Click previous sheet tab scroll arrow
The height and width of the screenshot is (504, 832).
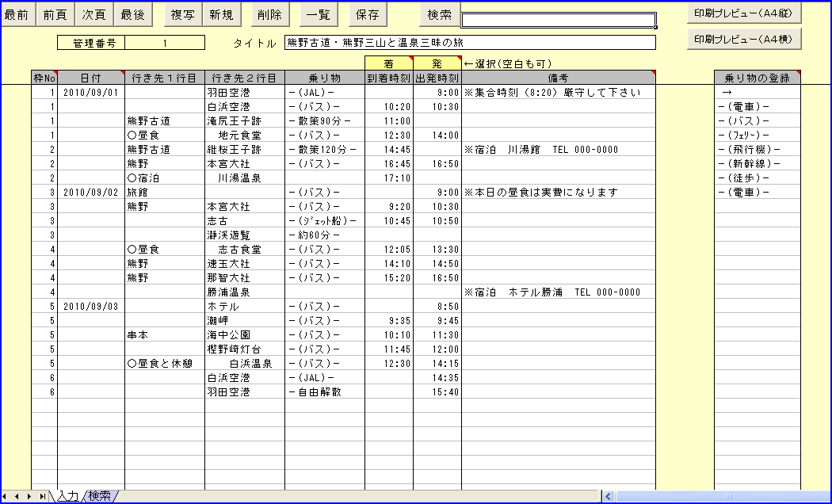pyautogui.click(x=17, y=496)
